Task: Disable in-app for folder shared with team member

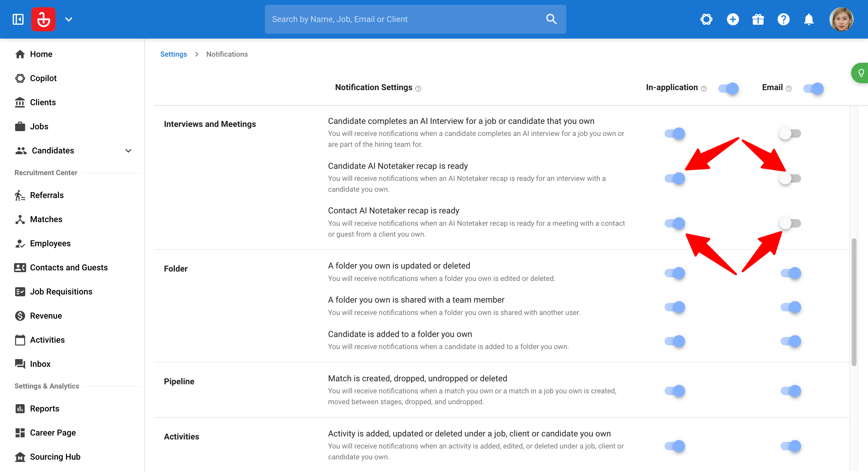Action: click(675, 307)
